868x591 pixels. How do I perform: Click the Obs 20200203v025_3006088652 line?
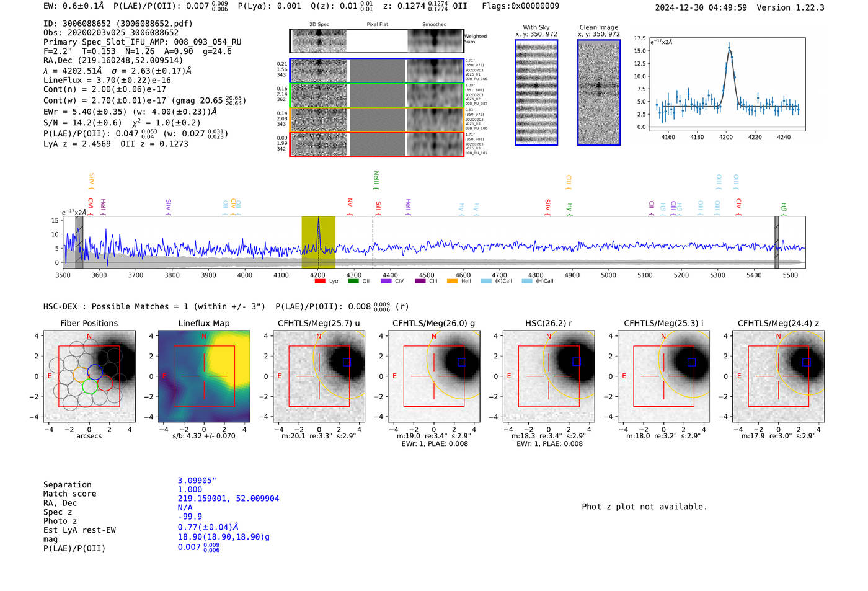111,33
